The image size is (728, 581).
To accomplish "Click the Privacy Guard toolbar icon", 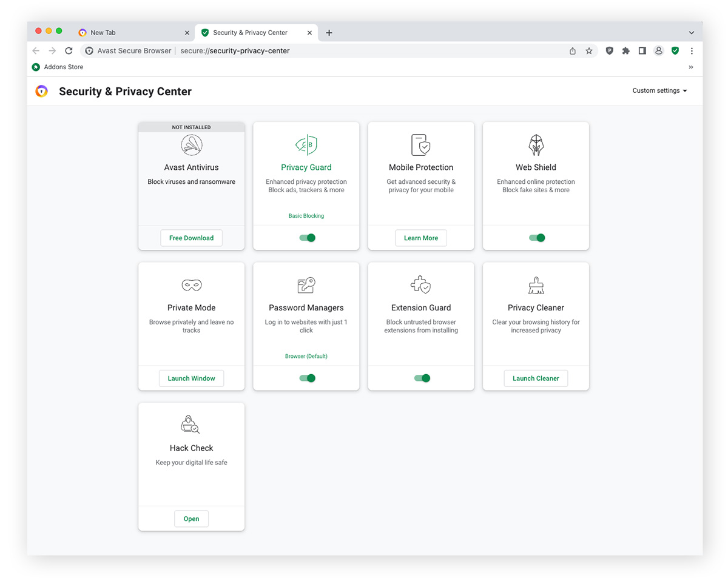I will [x=609, y=51].
